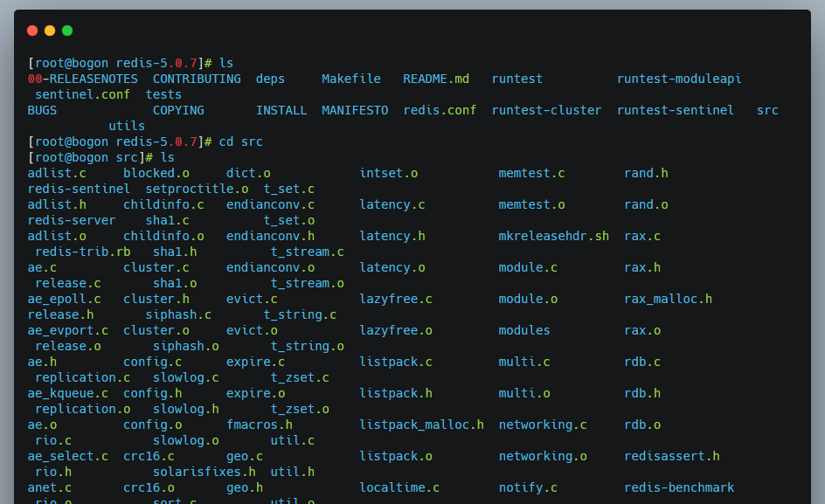Click the redis.conf file name
Screen dimensions: 825x504
point(440,110)
